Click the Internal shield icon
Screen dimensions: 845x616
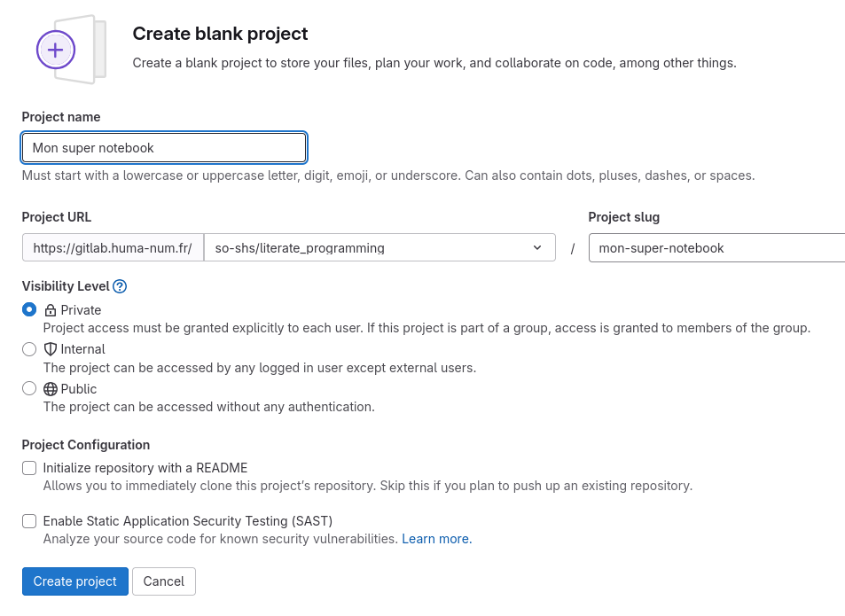click(x=51, y=349)
